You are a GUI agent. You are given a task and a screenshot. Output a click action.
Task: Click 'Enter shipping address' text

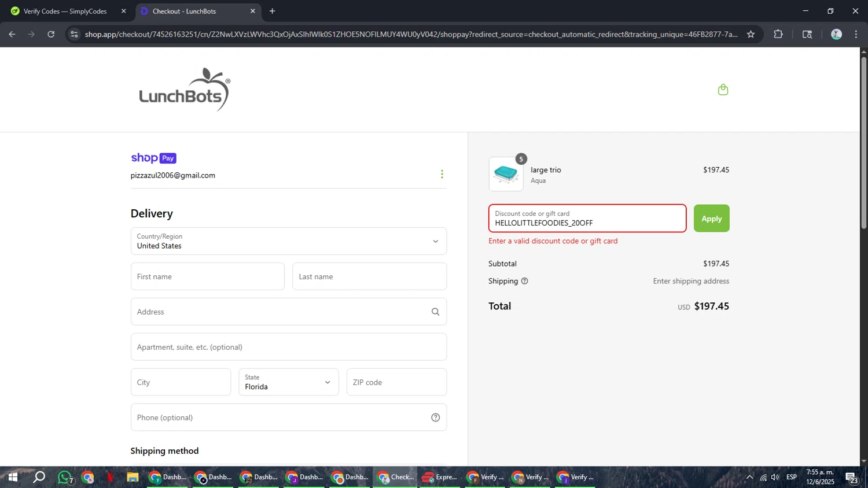691,281
